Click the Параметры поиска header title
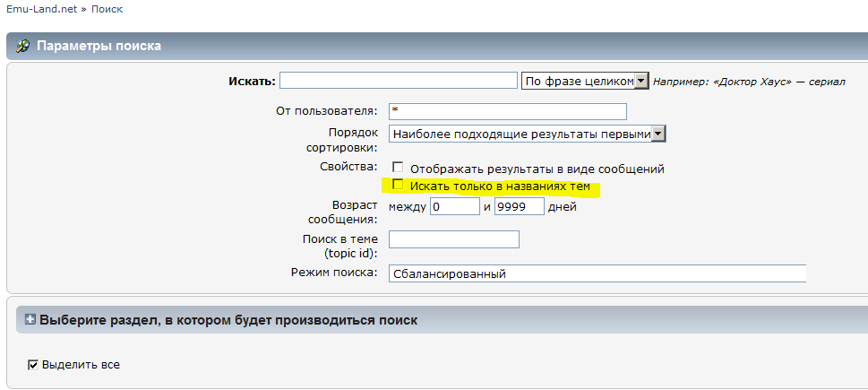Image resolution: width=868 pixels, height=390 pixels. tap(99, 46)
